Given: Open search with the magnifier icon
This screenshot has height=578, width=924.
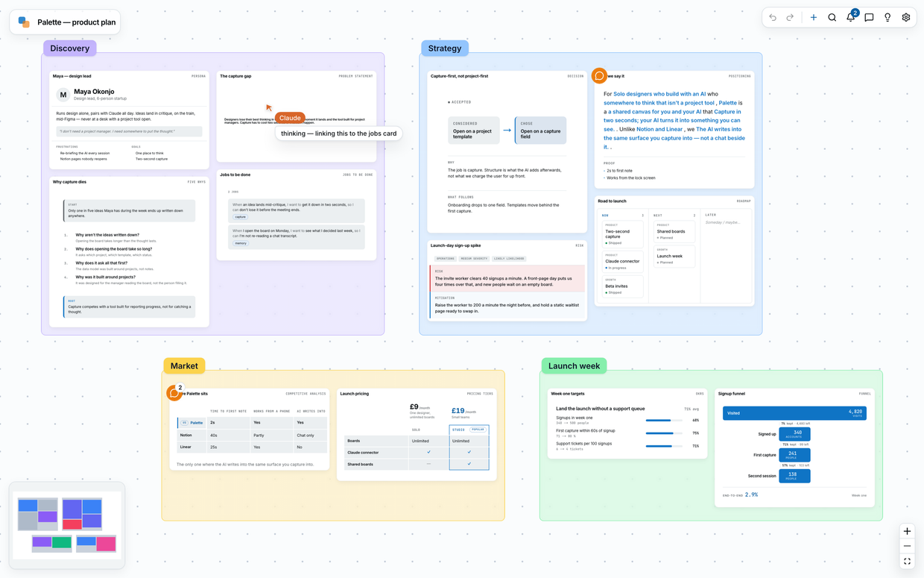Looking at the screenshot, I should tap(832, 17).
